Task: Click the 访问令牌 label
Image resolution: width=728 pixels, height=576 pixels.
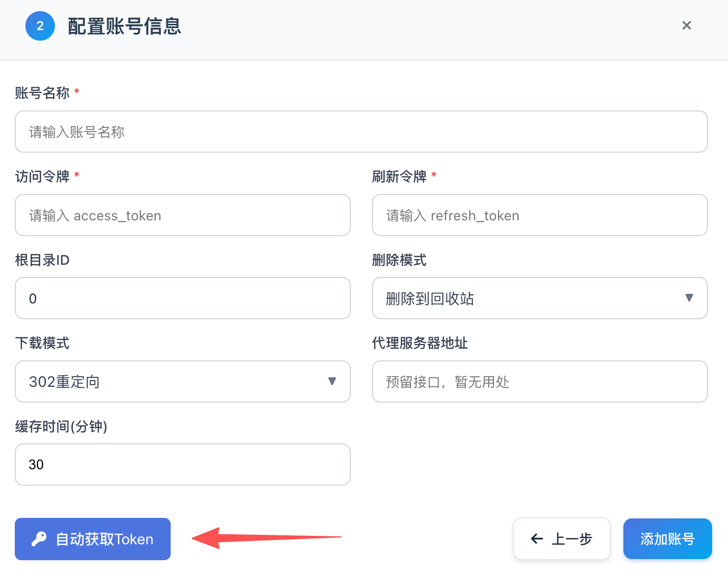Action: [42, 176]
